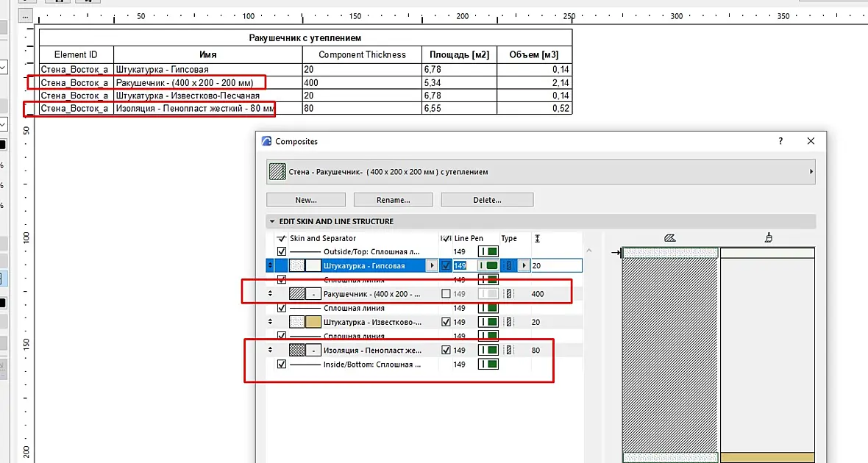Open pen color swatch for Outside/Top line
868x463 pixels.
tap(488, 251)
